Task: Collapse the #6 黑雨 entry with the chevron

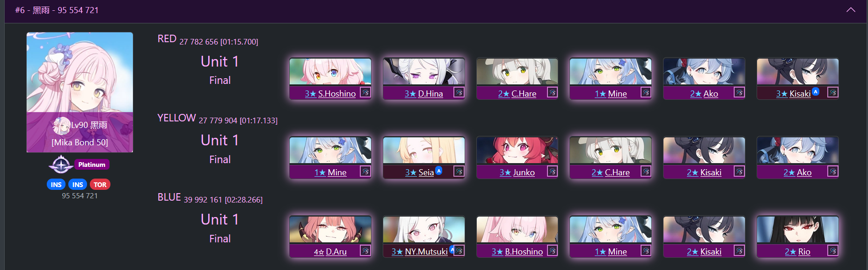Action: tap(851, 10)
